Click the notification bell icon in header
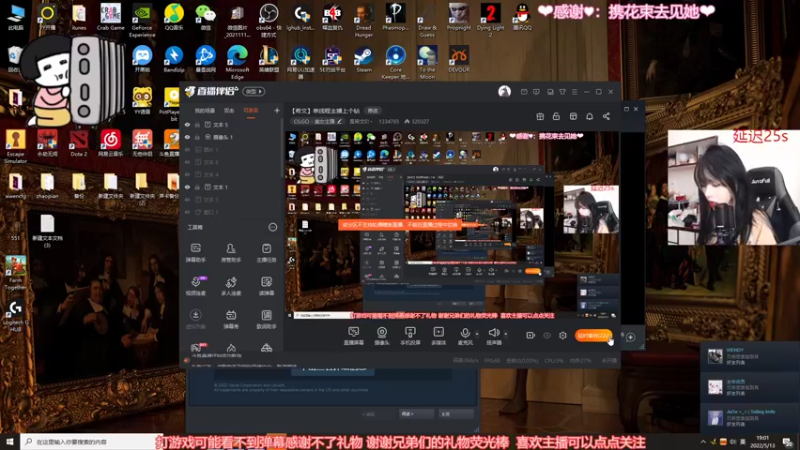Viewport: 800px width, 450px height. pos(589,116)
